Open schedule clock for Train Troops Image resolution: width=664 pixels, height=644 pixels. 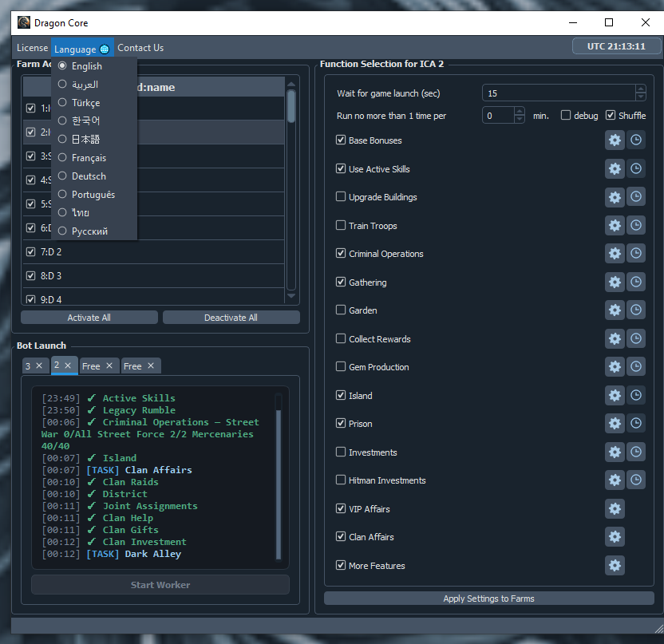click(635, 225)
